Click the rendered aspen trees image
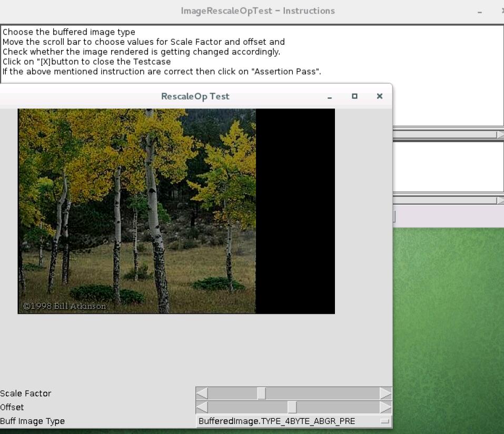This screenshot has height=434, width=504. pyautogui.click(x=137, y=211)
